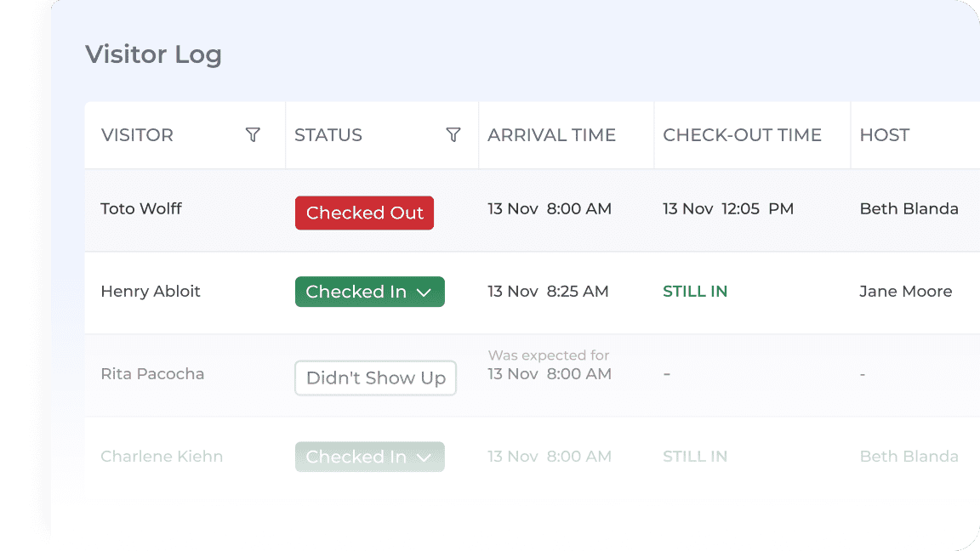Screen dimensions: 980x551
Task: Sort by the Arrival Time column header
Action: point(551,135)
